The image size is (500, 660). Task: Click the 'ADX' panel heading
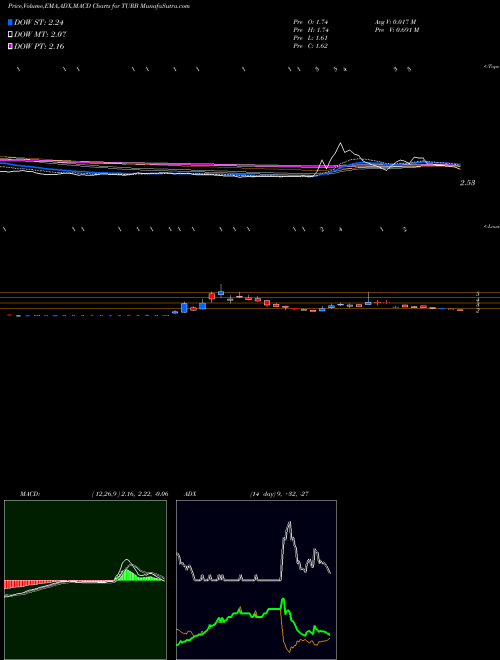pyautogui.click(x=189, y=494)
